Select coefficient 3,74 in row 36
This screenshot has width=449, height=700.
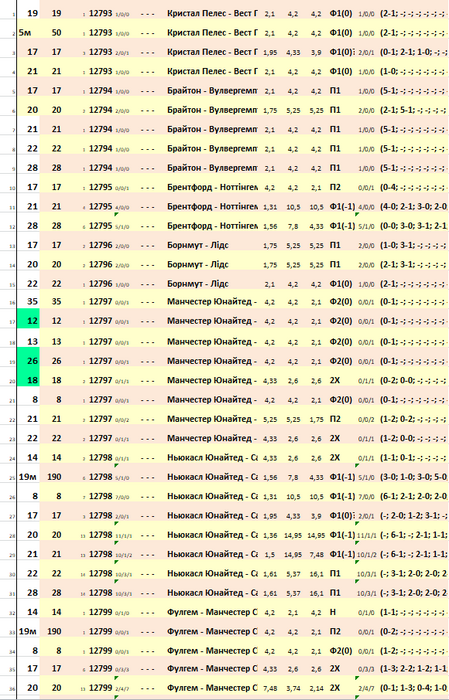click(x=293, y=688)
